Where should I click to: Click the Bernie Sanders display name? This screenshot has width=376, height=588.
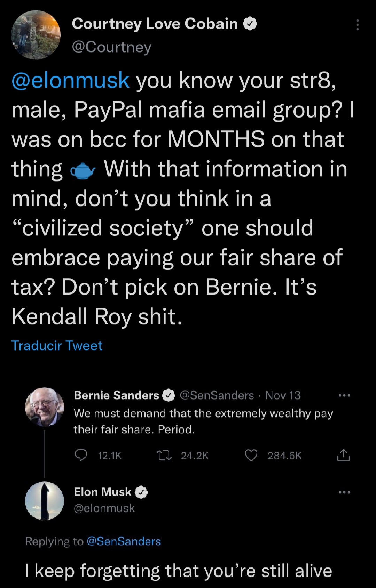coord(116,395)
